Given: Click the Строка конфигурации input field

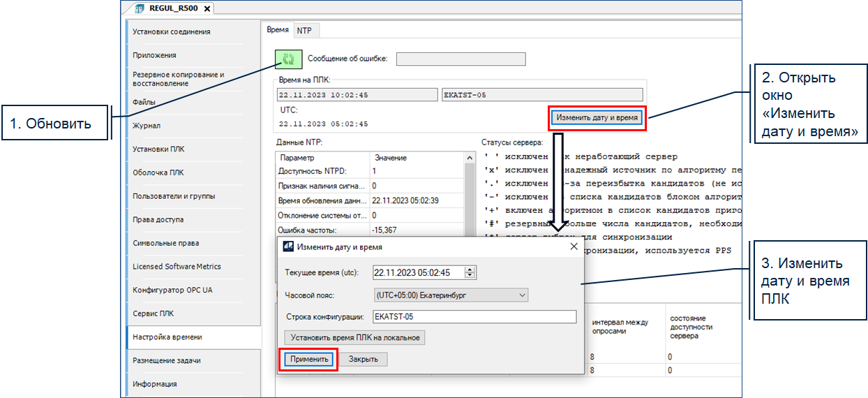Looking at the screenshot, I should click(x=474, y=316).
